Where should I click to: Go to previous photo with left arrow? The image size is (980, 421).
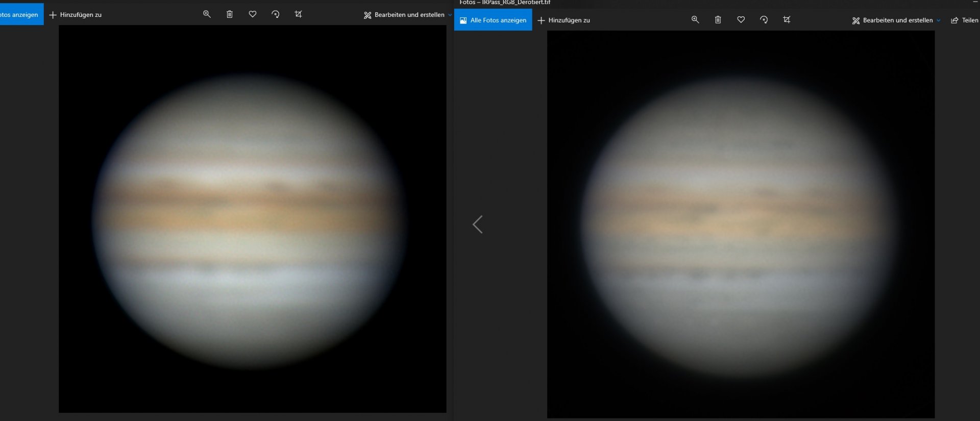click(477, 225)
